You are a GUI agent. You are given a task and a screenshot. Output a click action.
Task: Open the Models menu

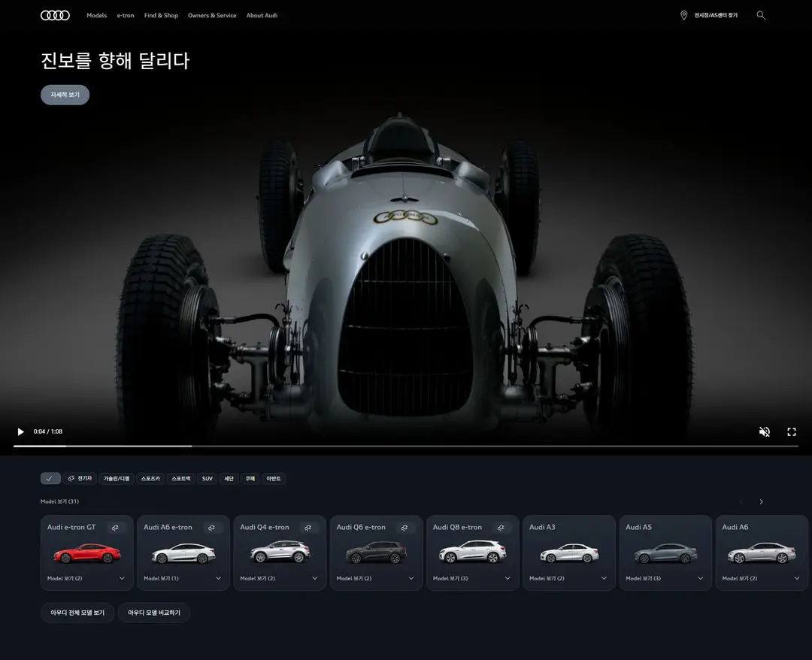[97, 16]
